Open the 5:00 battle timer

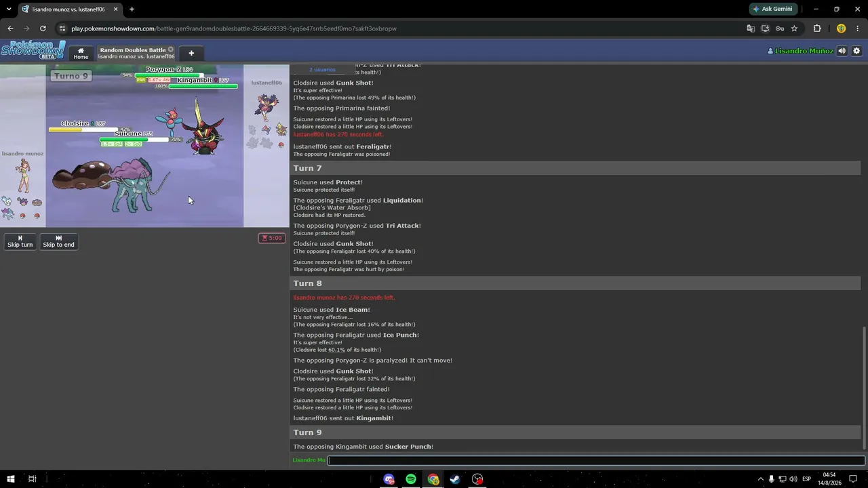coord(272,238)
